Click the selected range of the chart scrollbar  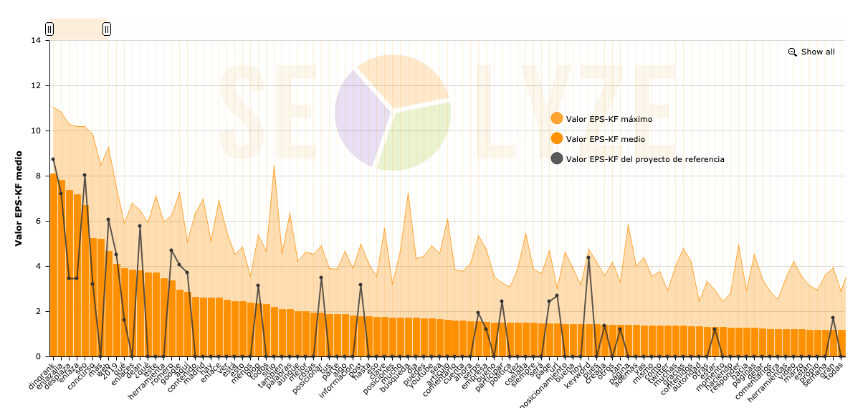point(78,29)
